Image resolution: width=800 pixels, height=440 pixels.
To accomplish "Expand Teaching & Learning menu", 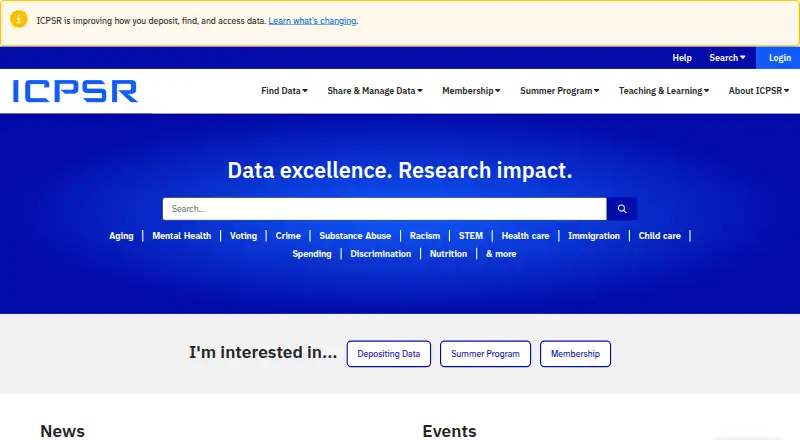I will 664,91.
